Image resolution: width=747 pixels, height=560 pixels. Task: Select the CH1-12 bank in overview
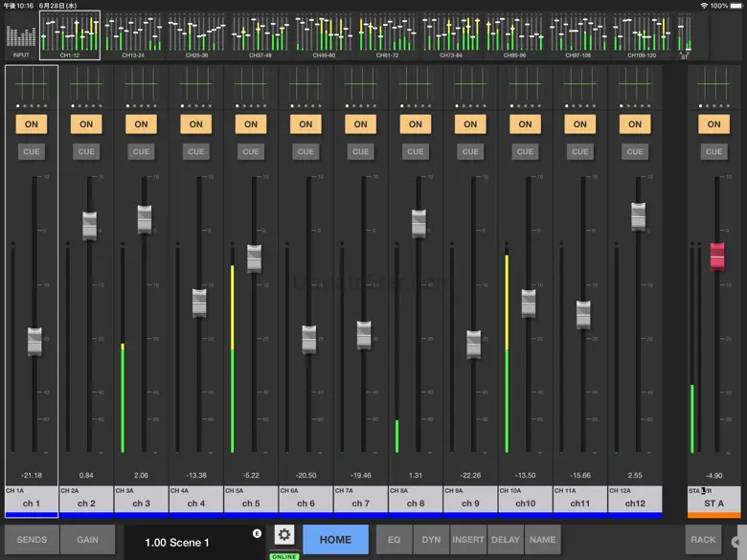[70, 35]
